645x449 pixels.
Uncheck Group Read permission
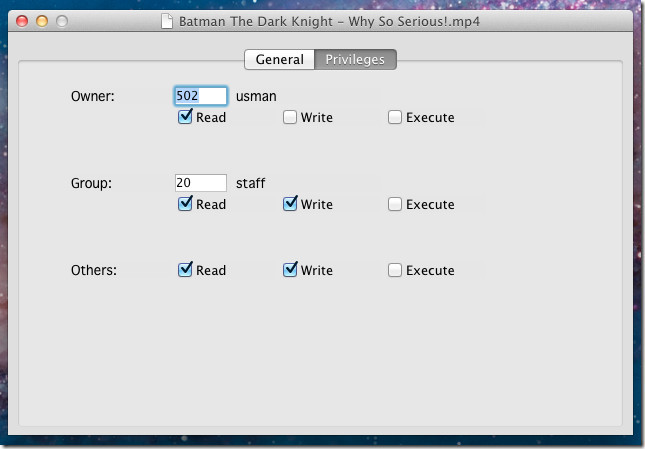point(185,204)
